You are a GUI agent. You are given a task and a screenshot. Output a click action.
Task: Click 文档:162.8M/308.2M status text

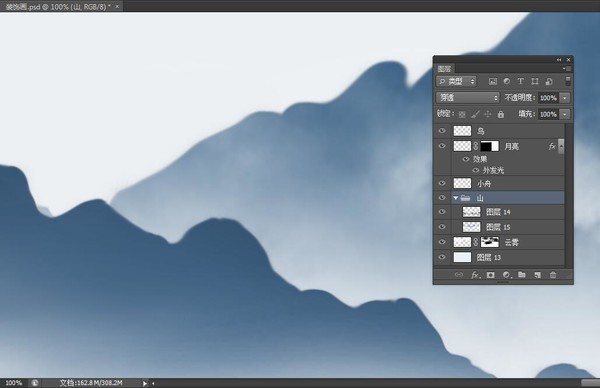pyautogui.click(x=91, y=383)
